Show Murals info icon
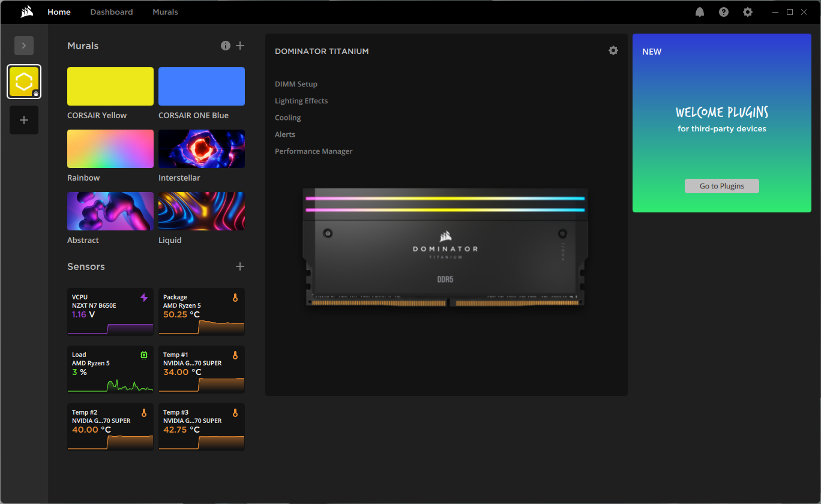 226,46
